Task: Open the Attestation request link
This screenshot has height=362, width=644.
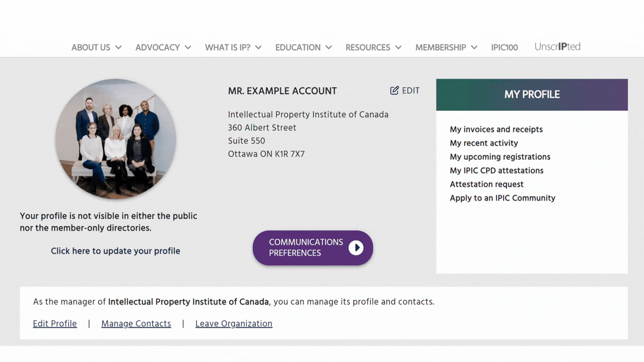Action: click(x=486, y=184)
